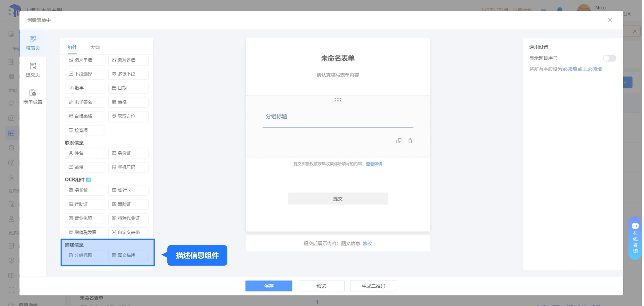Add the 图文描述 component
644x306 pixels.
[x=128, y=255]
